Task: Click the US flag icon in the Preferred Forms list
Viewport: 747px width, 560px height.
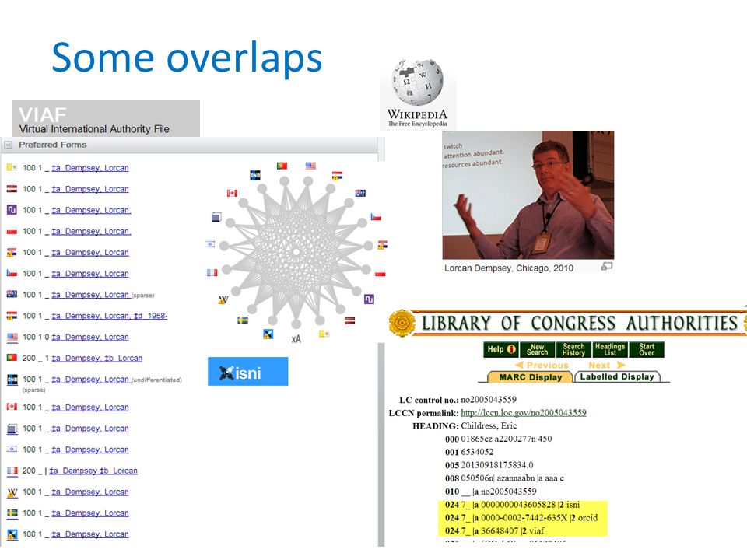Action: (12, 337)
